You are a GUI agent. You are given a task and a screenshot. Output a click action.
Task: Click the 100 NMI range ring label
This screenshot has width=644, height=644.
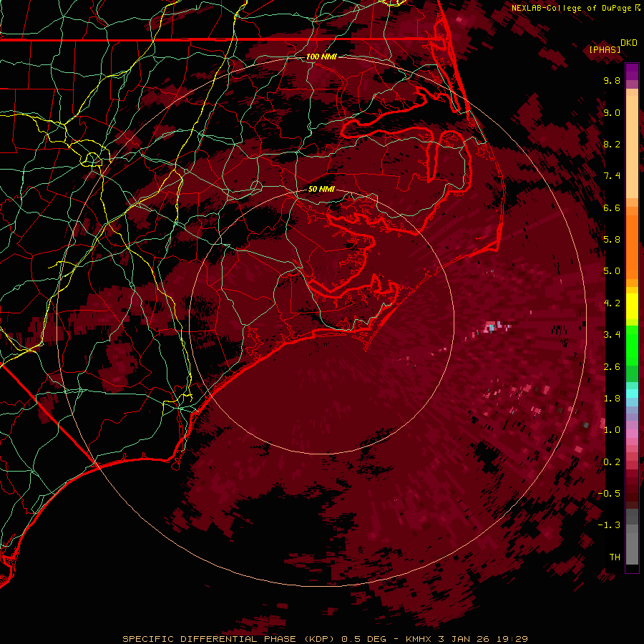pos(321,57)
